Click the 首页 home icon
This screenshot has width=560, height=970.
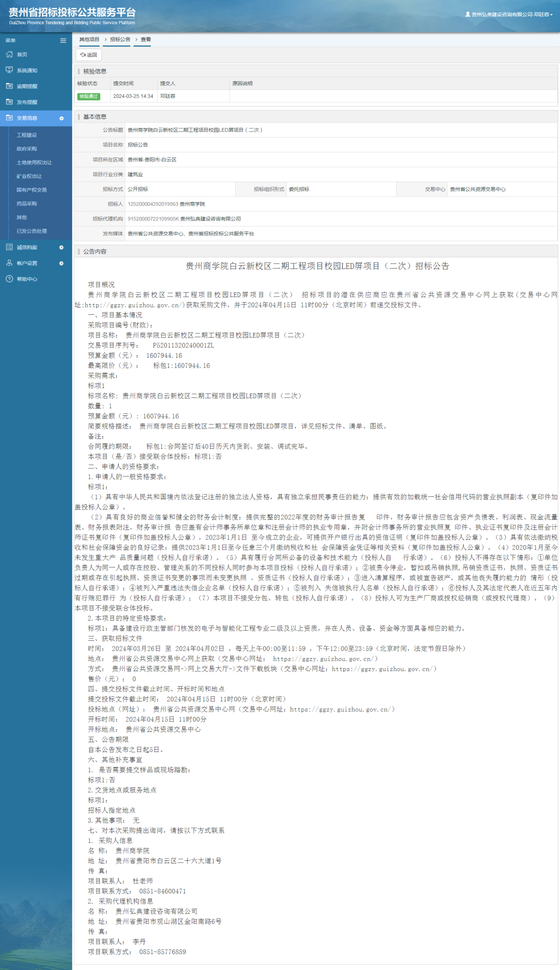point(9,55)
